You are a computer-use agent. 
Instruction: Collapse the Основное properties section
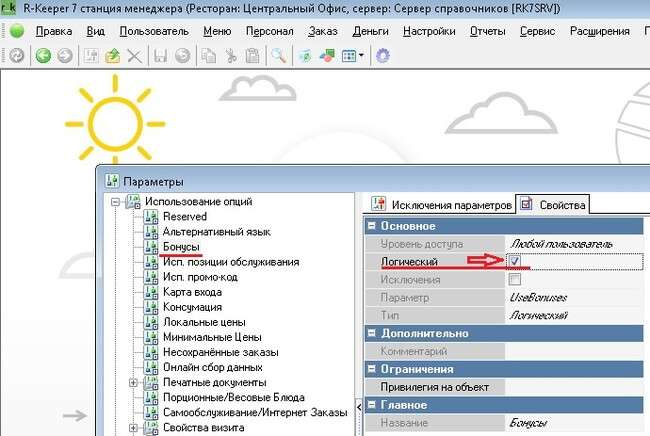tap(372, 225)
